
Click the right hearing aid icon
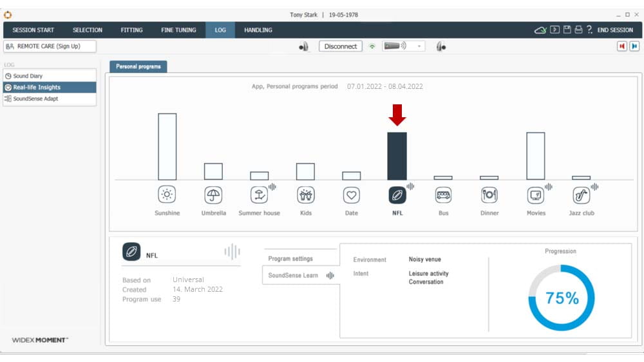click(x=441, y=47)
